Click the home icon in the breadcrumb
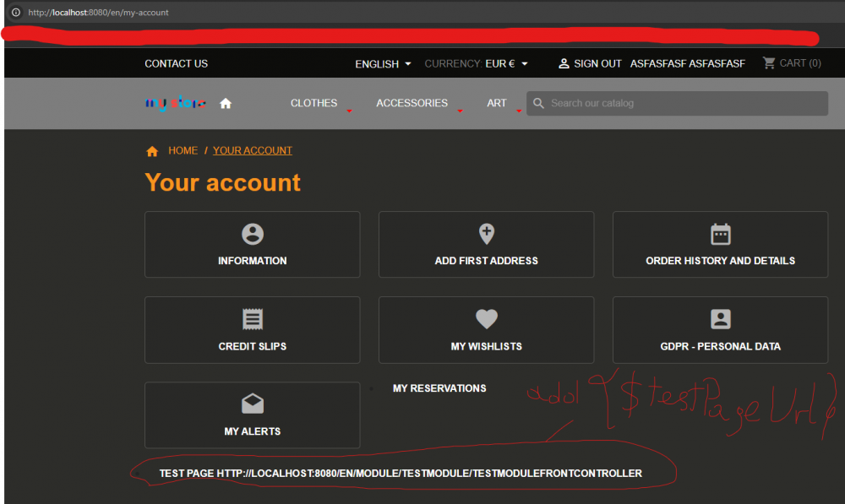 click(x=153, y=149)
